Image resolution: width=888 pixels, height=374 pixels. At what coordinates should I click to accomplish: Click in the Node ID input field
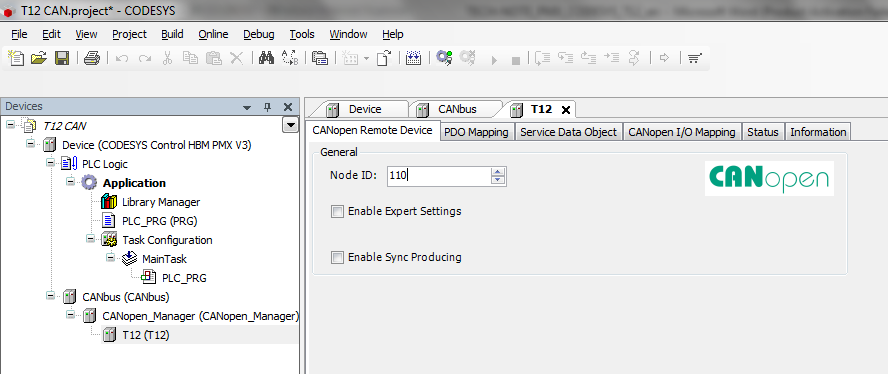pos(439,176)
